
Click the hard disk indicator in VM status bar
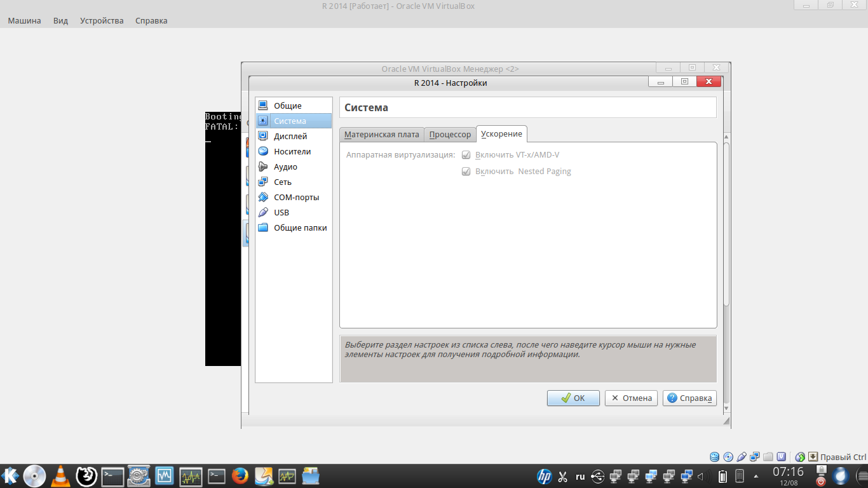pos(715,457)
